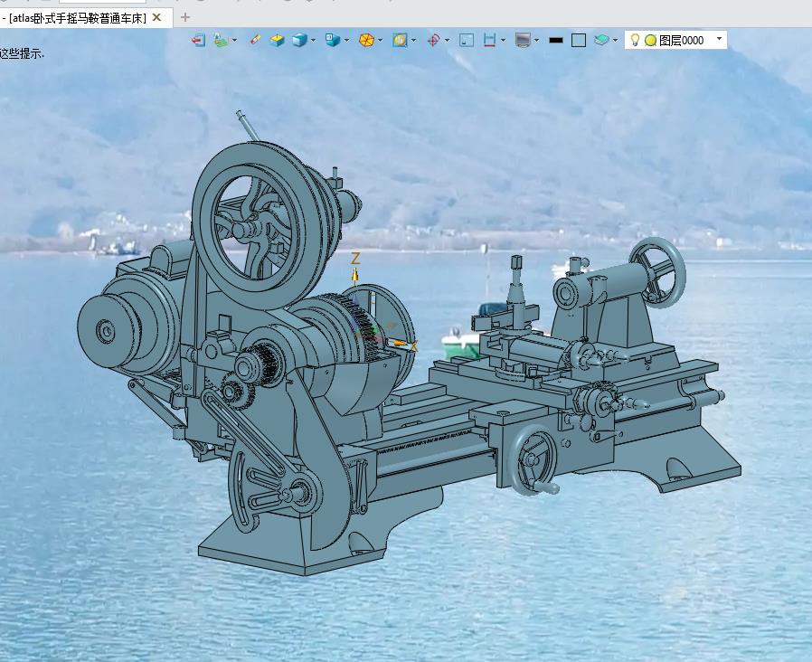Click the small window layout square icon
The image size is (812, 662).
click(x=467, y=41)
